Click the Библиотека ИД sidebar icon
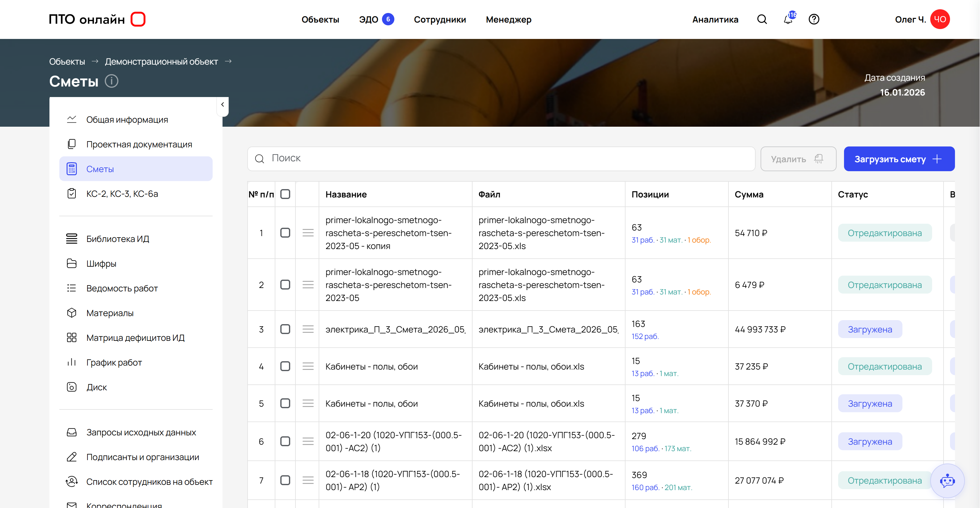This screenshot has height=508, width=980. click(x=71, y=239)
